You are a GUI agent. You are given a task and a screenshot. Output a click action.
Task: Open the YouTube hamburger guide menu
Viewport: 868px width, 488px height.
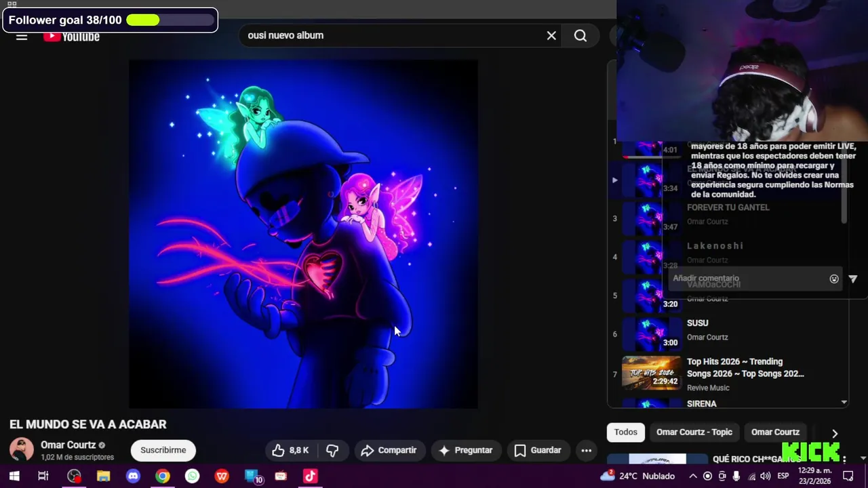pos(22,37)
